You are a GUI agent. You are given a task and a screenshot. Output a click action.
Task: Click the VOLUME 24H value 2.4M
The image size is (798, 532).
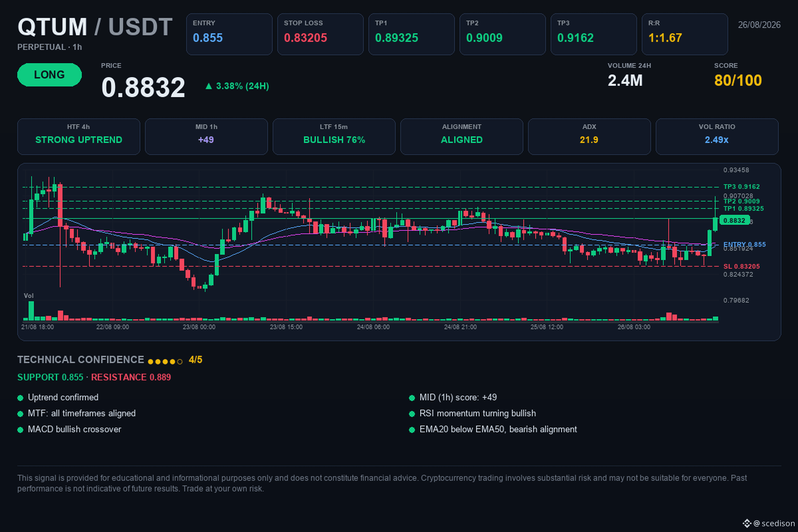tap(625, 80)
